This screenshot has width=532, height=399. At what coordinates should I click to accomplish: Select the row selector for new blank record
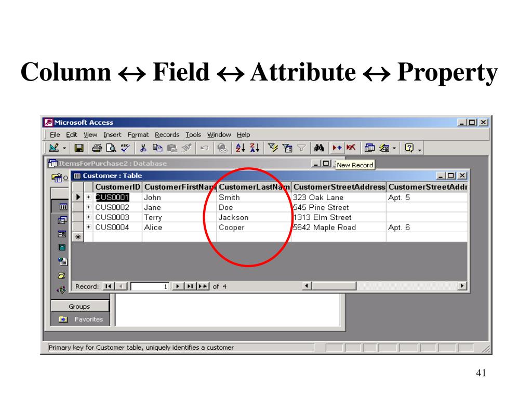78,237
